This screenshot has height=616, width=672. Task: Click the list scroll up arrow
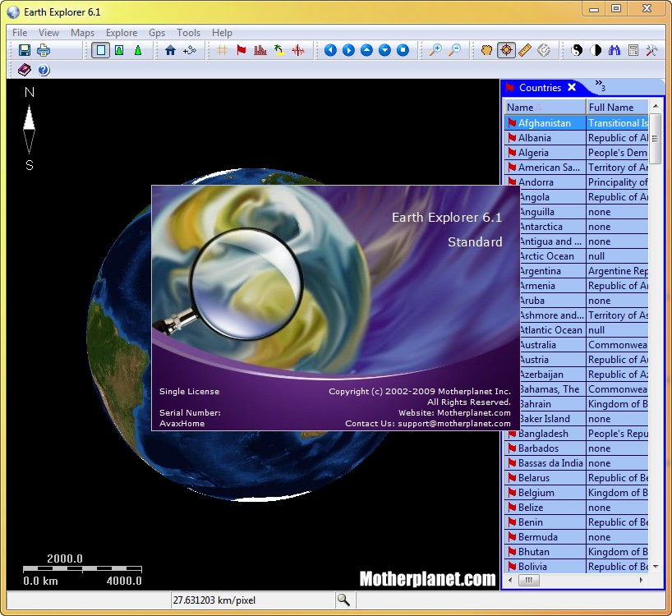[x=656, y=106]
